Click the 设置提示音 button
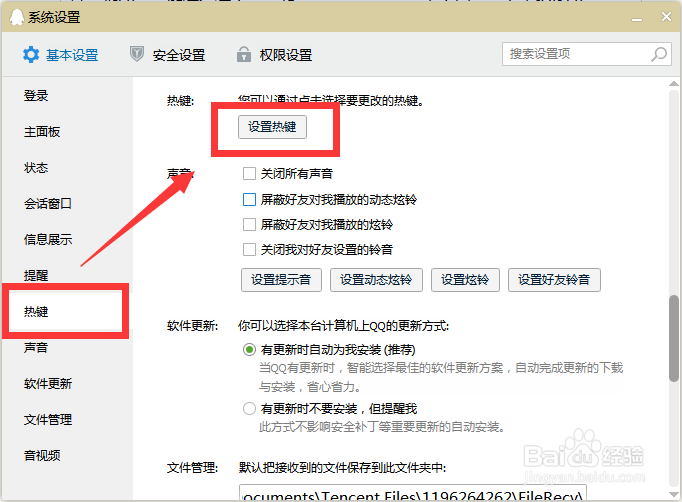 point(281,280)
